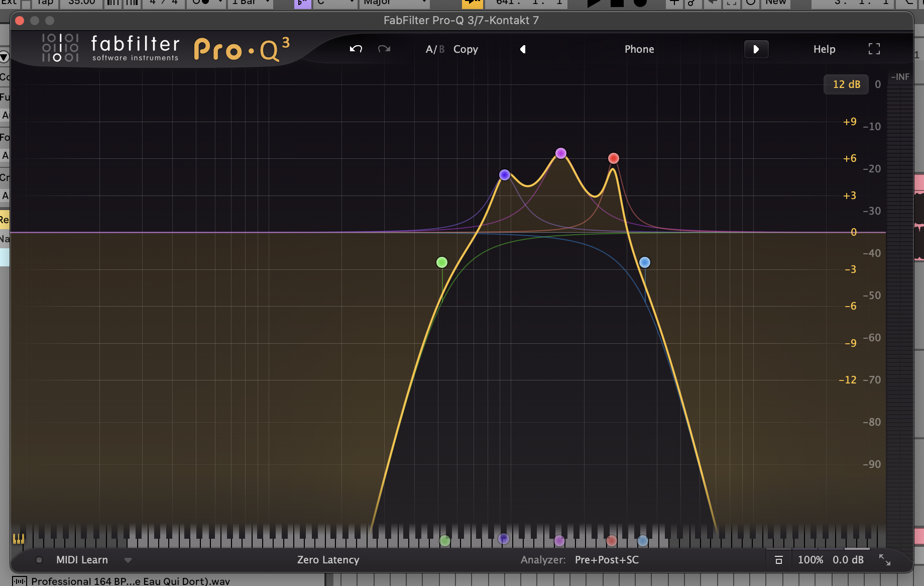Click the Pro-Q 3 logo
924x586 pixels.
pyautogui.click(x=242, y=49)
